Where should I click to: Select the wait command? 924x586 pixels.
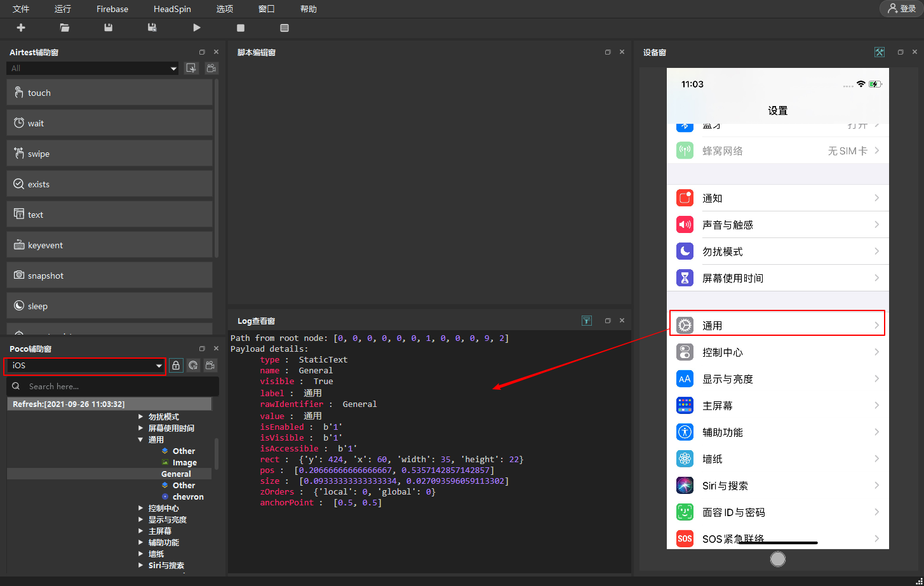[x=110, y=123]
